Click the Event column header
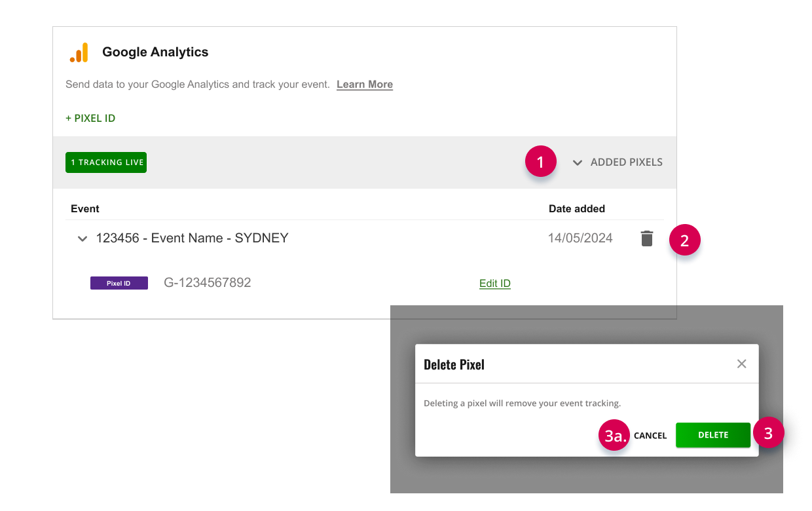This screenshot has width=812, height=511. click(85, 209)
